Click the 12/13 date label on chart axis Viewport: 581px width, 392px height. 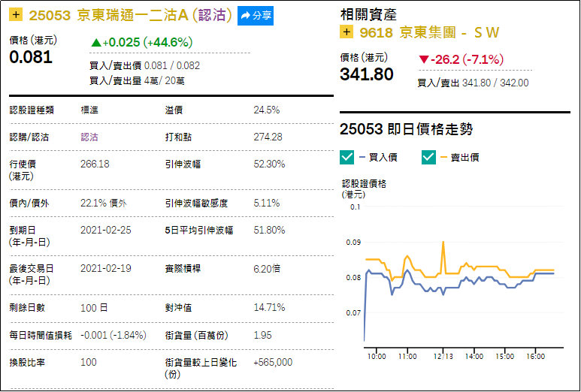click(x=443, y=357)
